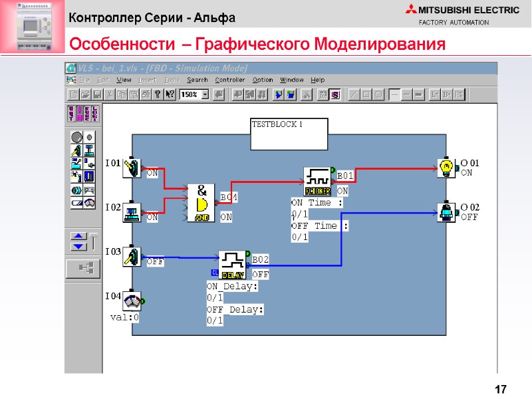Click the Start simulation blue play icon

(279, 94)
